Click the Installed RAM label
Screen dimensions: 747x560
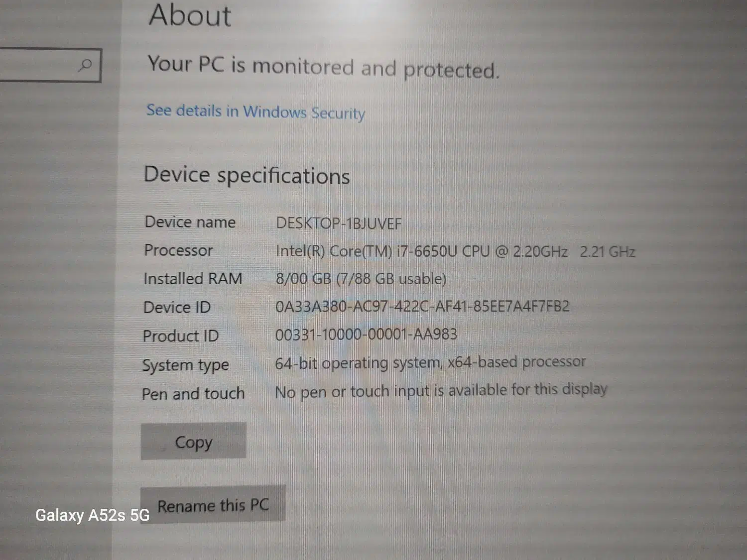193,279
